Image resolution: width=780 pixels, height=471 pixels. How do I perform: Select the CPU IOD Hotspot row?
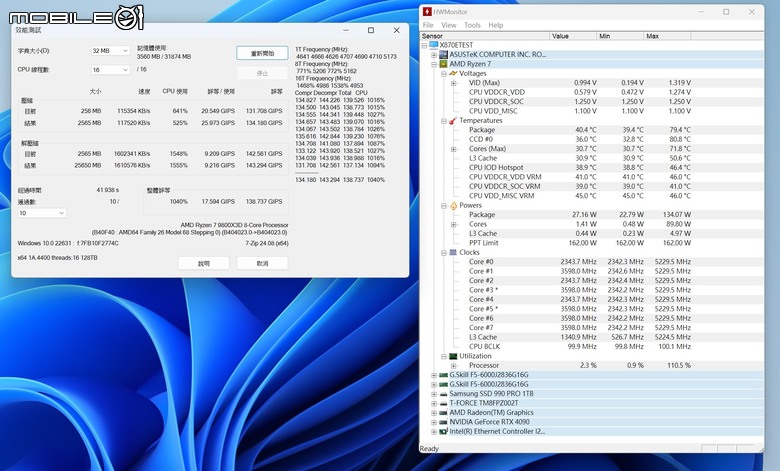point(592,168)
